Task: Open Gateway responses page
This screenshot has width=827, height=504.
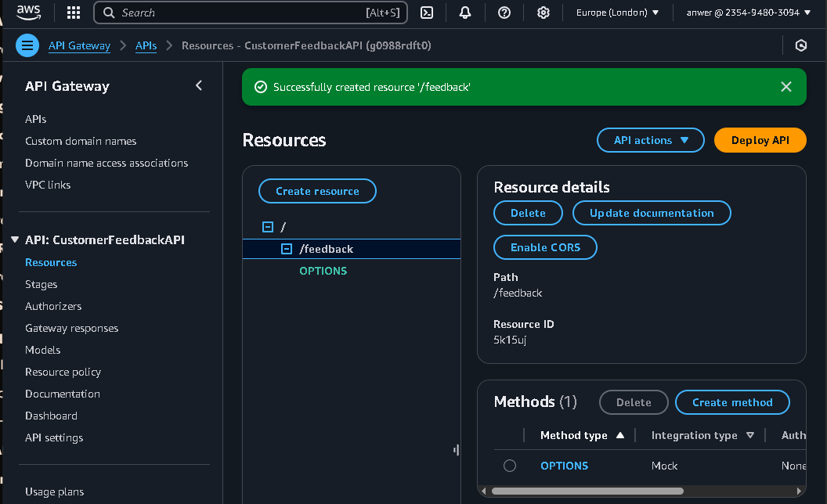Action: 72,329
